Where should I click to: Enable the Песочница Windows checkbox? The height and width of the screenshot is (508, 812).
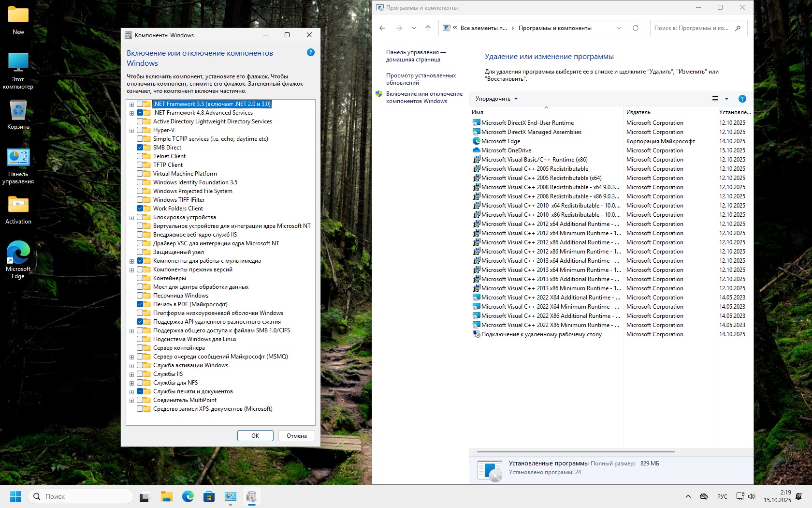(x=140, y=296)
